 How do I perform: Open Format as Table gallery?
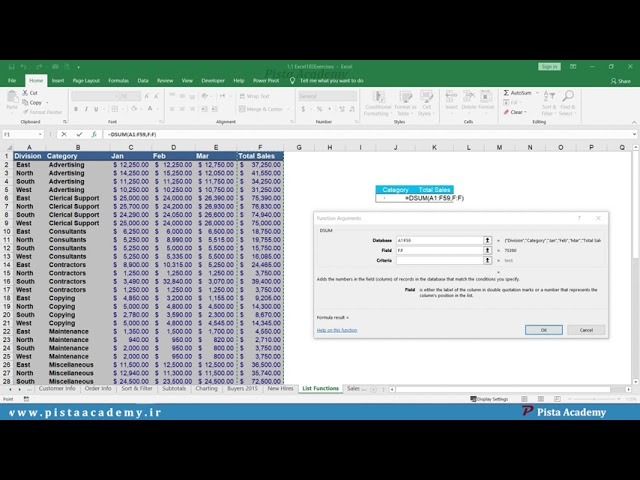(405, 104)
